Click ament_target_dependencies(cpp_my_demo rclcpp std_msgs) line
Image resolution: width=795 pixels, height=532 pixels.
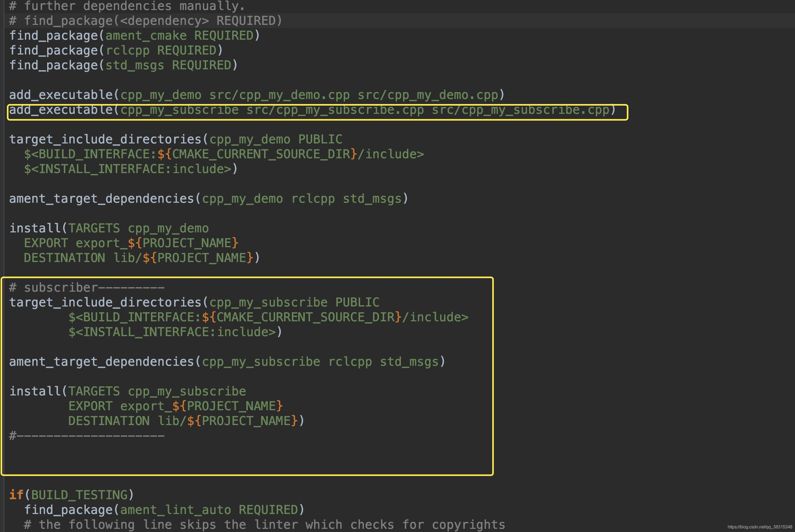[x=208, y=199]
